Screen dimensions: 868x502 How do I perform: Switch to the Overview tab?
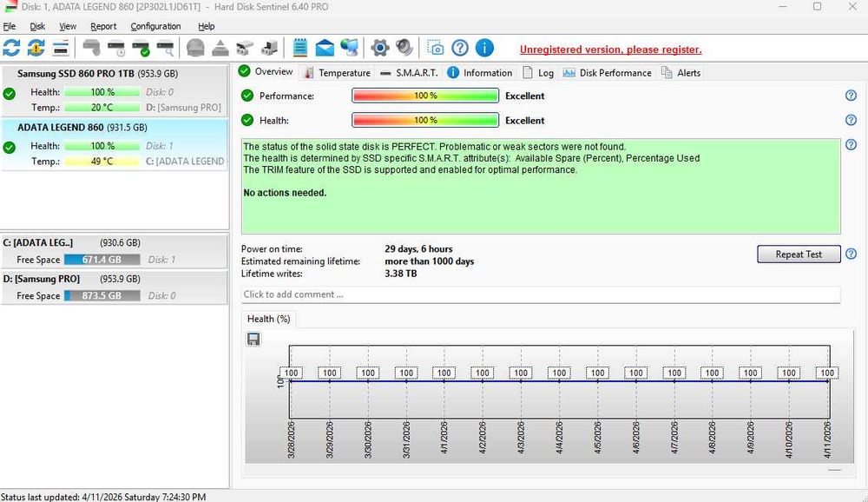(266, 71)
